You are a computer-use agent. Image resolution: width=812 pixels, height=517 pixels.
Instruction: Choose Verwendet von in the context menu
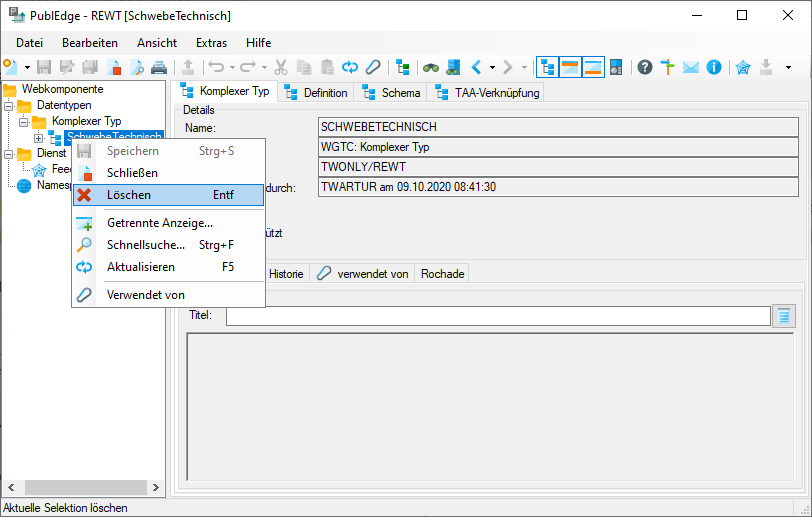[x=168, y=295]
